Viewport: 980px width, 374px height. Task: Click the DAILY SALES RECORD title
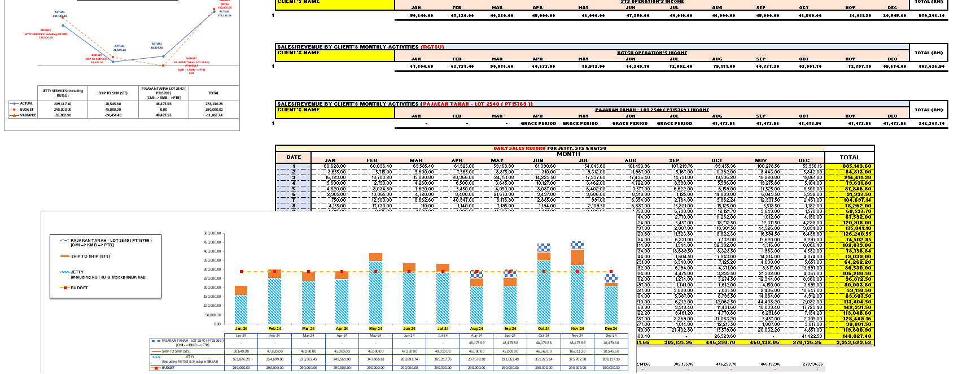pyautogui.click(x=550, y=148)
